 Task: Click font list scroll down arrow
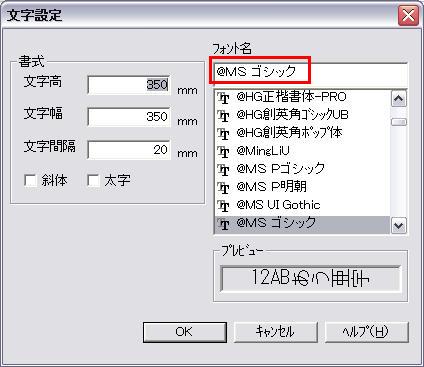(399, 225)
